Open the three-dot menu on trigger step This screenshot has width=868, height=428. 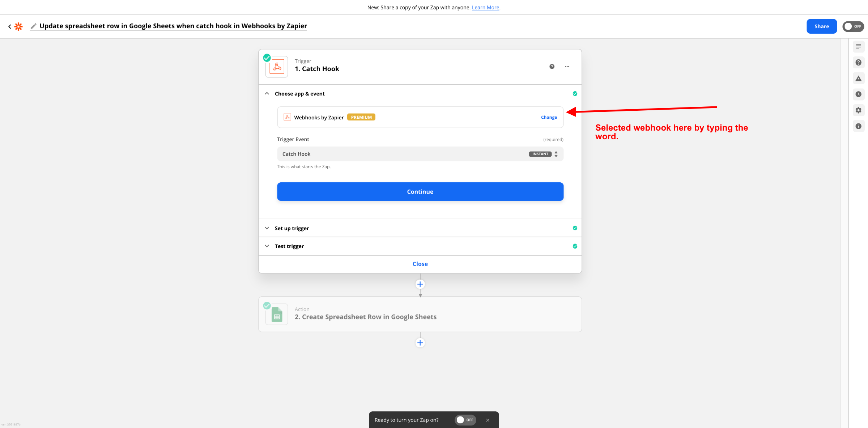(567, 67)
